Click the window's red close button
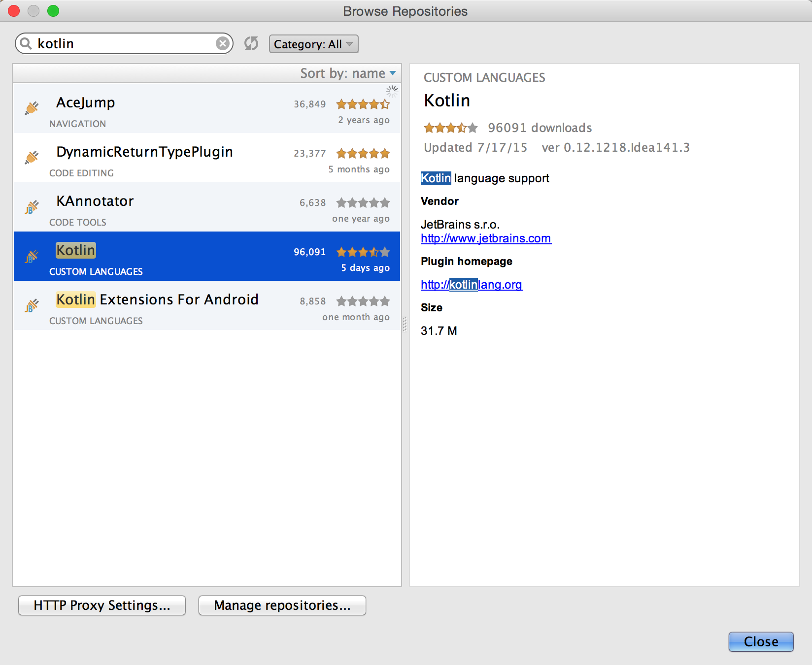Screen dimensions: 812x665 [x=14, y=10]
